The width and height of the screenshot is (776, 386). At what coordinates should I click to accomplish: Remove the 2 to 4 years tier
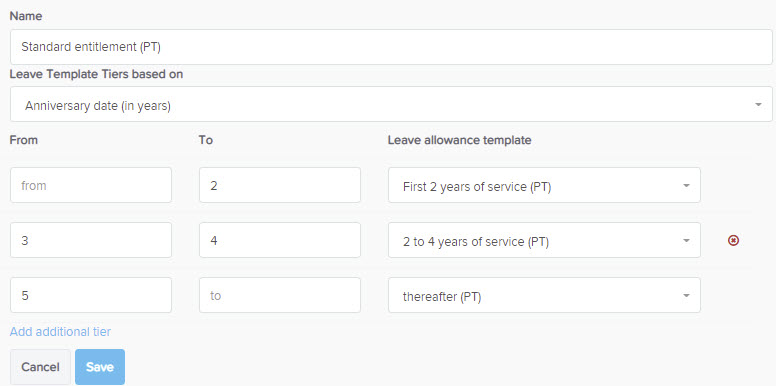click(x=733, y=241)
